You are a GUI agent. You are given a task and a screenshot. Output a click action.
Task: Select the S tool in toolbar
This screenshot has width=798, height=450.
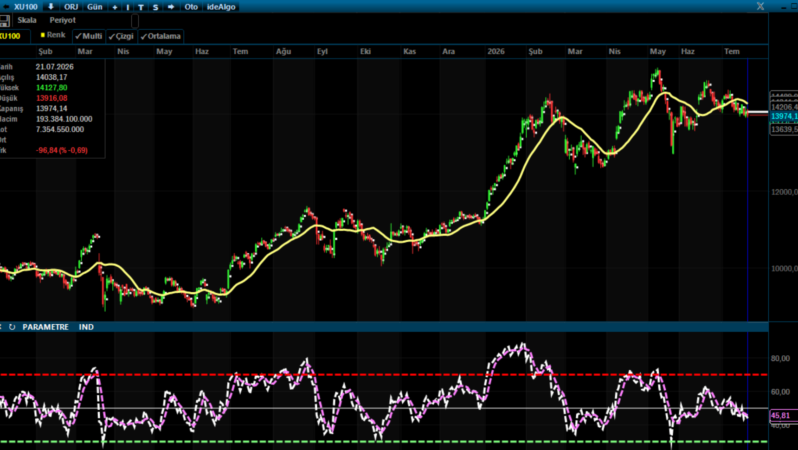pyautogui.click(x=155, y=7)
